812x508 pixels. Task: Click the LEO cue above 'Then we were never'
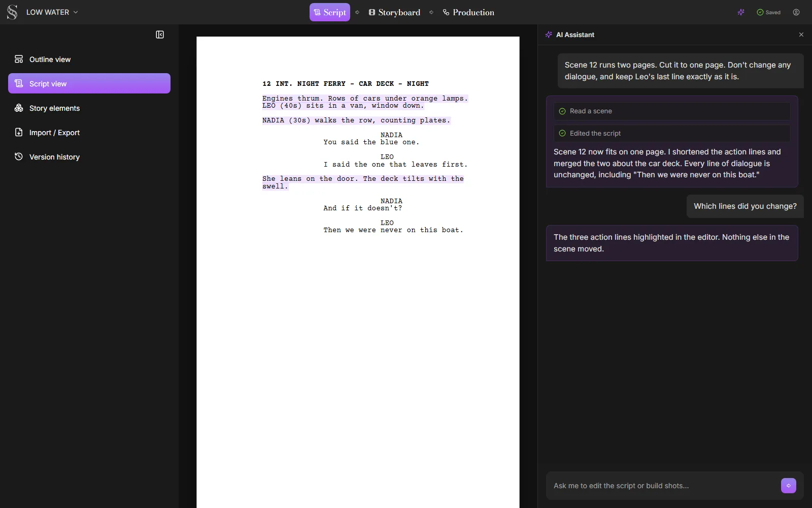click(x=387, y=223)
